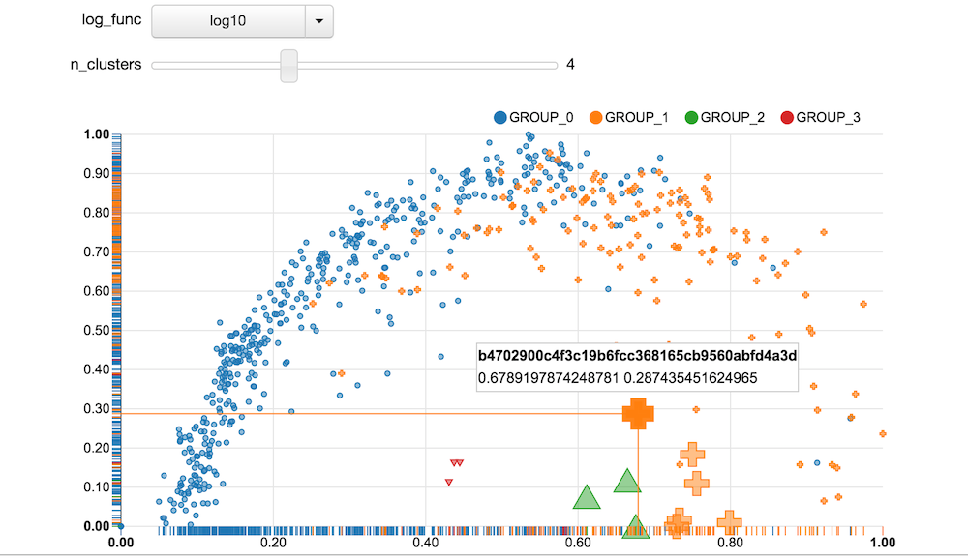Pick the green triangle sitting on the x-axis
The width and height of the screenshot is (968, 560).
(x=635, y=527)
